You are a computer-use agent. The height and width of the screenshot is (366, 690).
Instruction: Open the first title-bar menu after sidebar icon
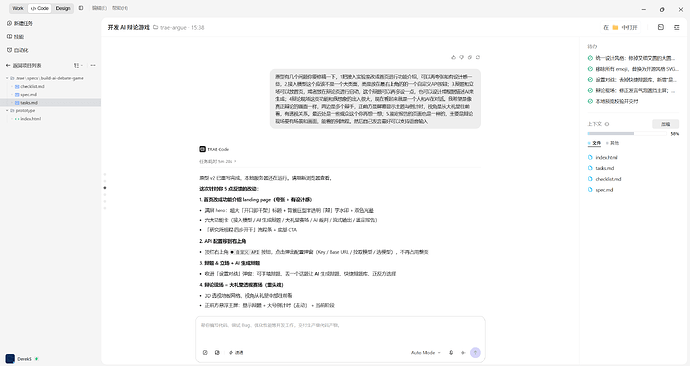click(x=99, y=8)
